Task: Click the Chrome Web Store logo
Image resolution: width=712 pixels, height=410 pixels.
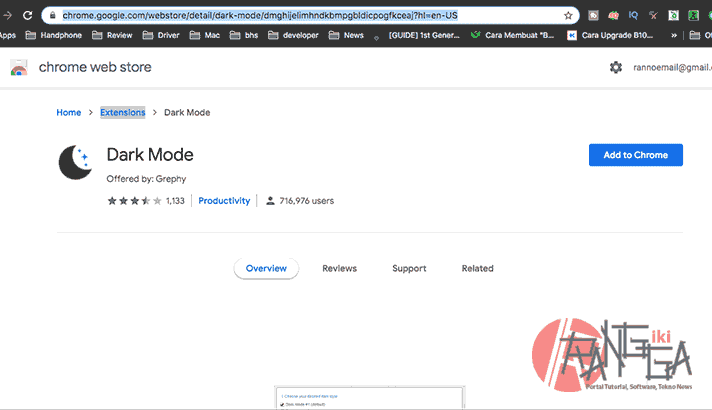Action: (19, 68)
